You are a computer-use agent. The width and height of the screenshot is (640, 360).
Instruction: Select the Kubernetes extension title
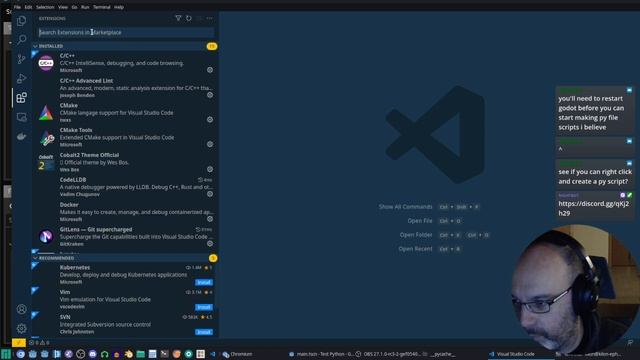(x=75, y=267)
